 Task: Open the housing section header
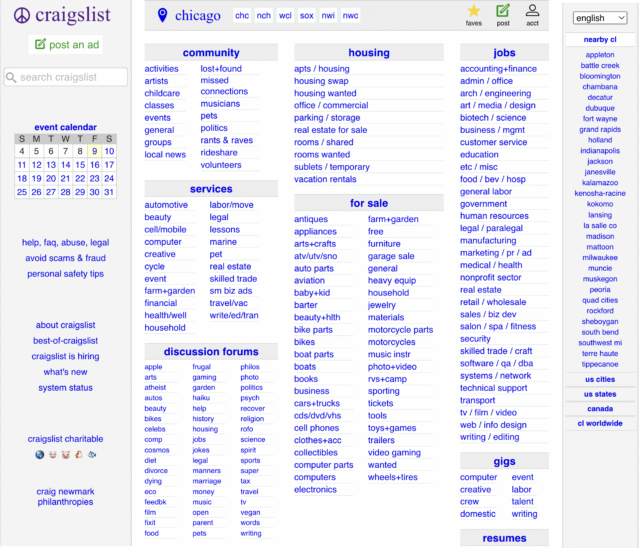(369, 53)
